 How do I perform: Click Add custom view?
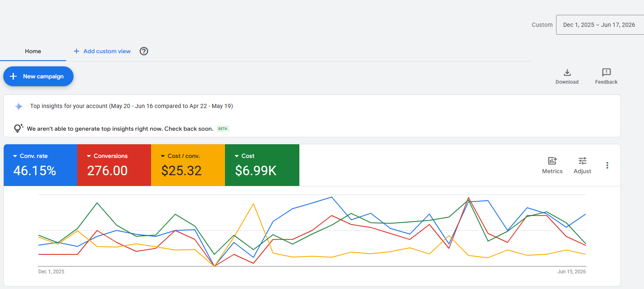point(102,52)
